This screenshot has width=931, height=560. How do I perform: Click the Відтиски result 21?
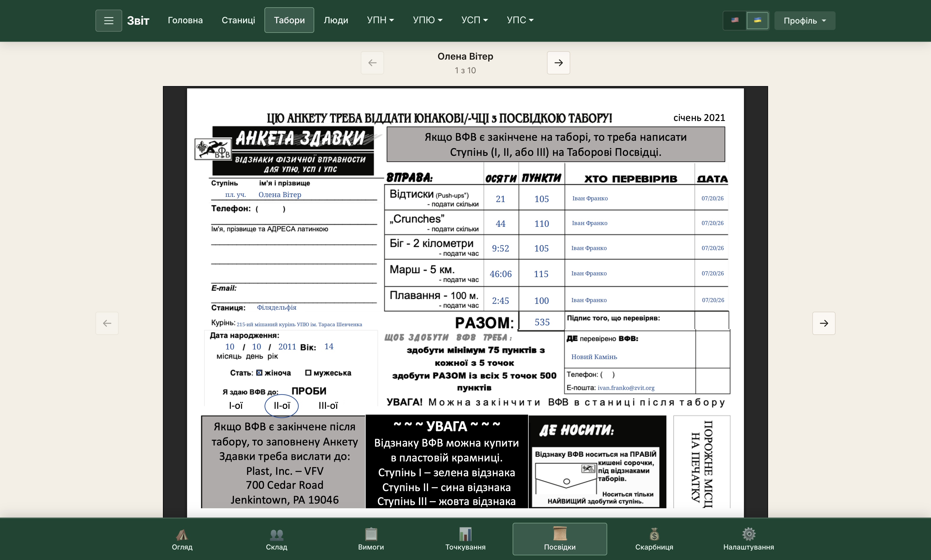click(x=500, y=199)
